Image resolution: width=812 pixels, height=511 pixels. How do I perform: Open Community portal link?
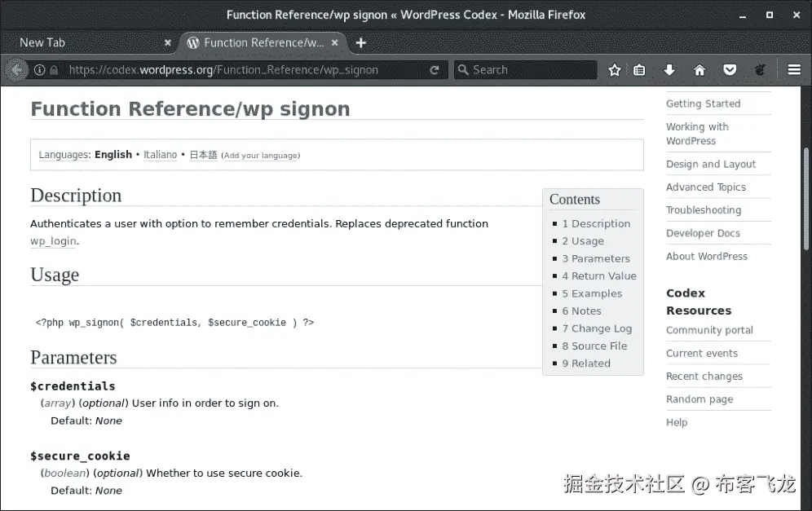coord(709,330)
